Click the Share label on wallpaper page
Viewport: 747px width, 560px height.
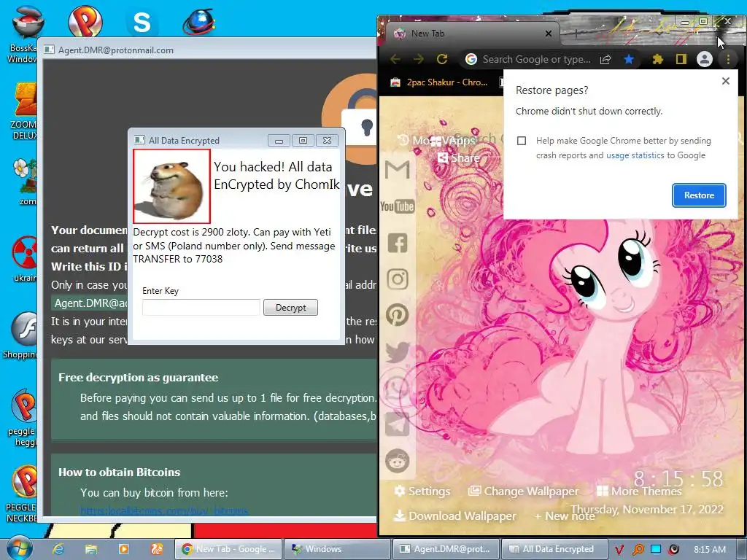click(x=459, y=157)
